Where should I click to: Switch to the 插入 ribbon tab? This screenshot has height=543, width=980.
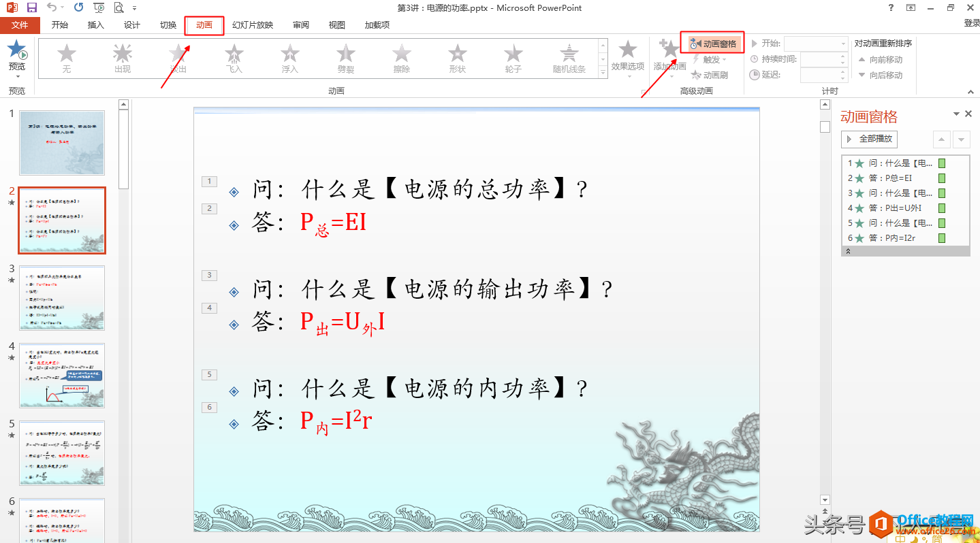pyautogui.click(x=96, y=25)
